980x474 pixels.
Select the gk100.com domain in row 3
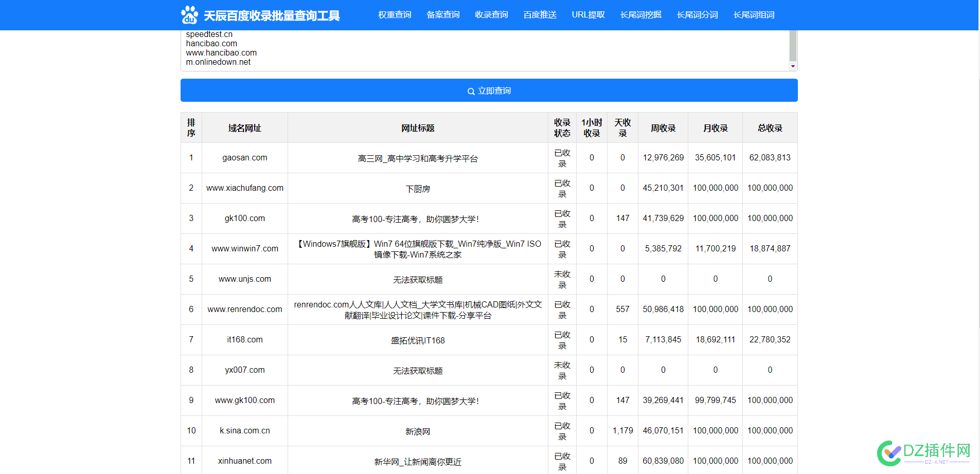click(x=245, y=218)
